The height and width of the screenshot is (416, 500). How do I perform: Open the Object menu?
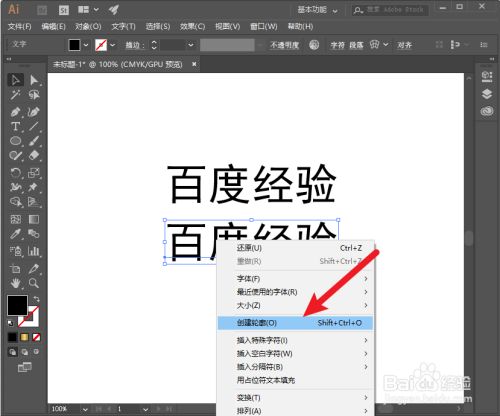tap(88, 27)
